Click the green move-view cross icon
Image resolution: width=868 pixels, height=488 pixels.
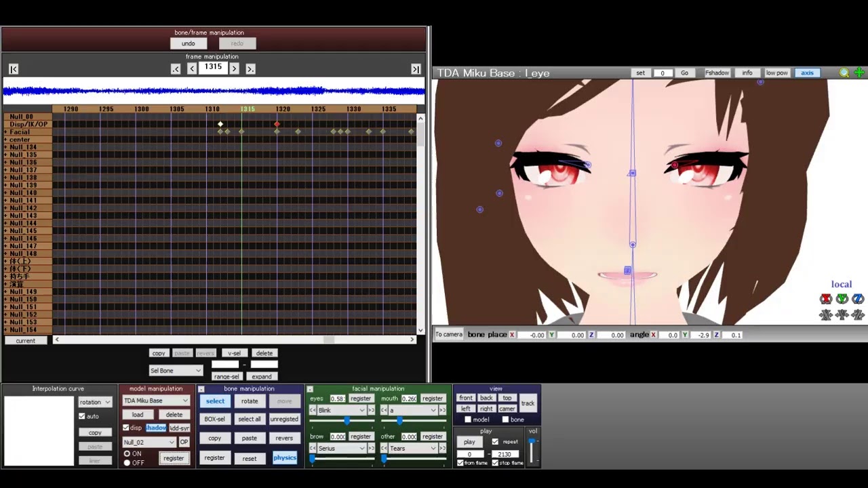point(859,73)
